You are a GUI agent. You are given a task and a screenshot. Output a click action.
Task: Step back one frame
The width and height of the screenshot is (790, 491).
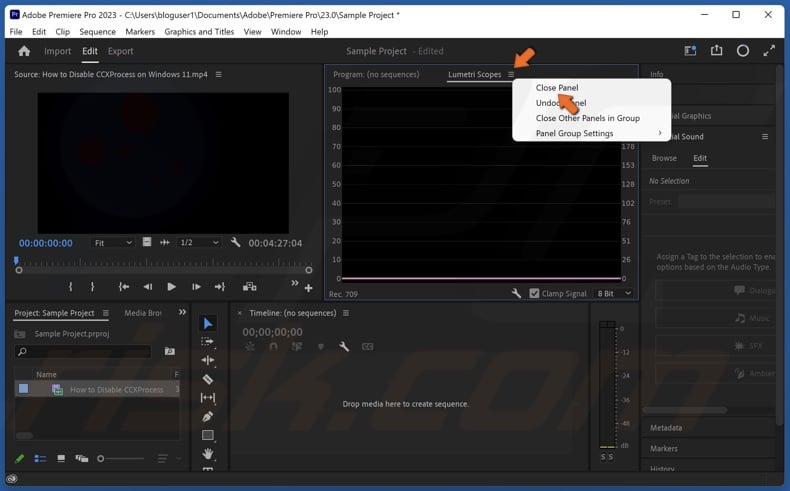coord(148,287)
